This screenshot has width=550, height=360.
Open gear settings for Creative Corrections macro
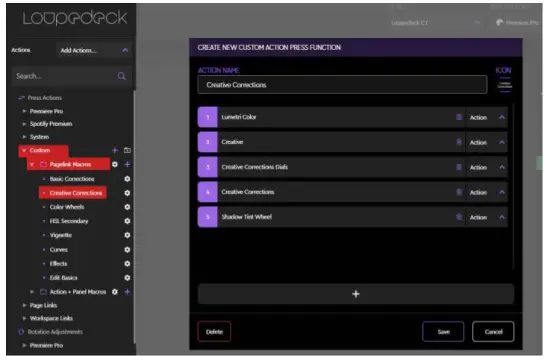[127, 193]
